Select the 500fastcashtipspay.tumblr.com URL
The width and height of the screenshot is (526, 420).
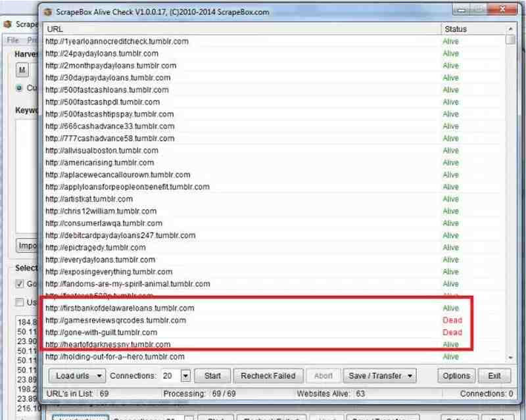pos(110,114)
